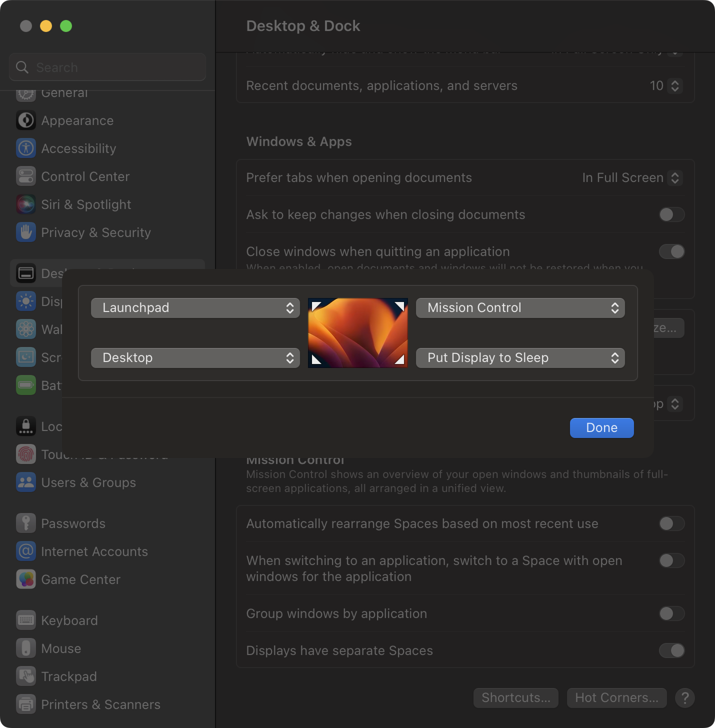Open Internet Accounts in sidebar

coord(94,551)
